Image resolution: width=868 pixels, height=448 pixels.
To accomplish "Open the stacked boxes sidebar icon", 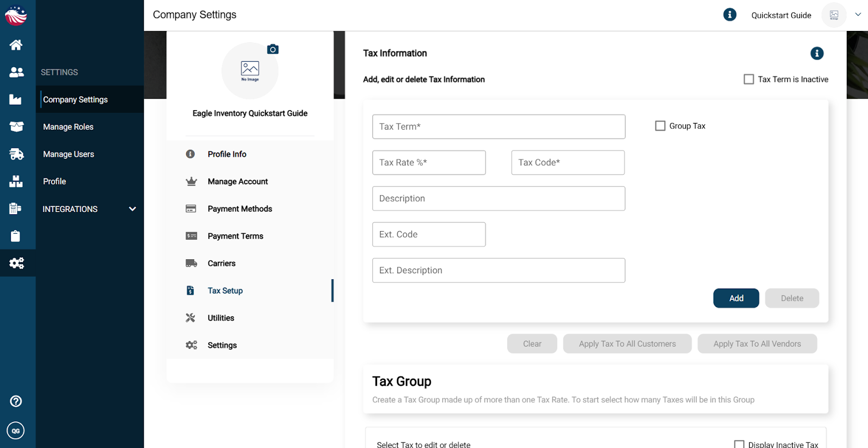I will coord(16,181).
